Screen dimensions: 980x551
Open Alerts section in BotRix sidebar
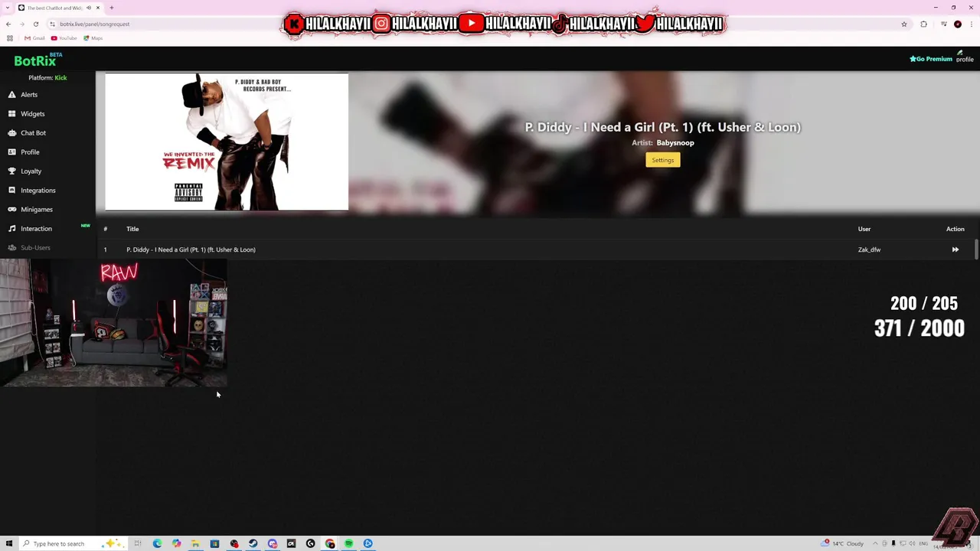23,95
